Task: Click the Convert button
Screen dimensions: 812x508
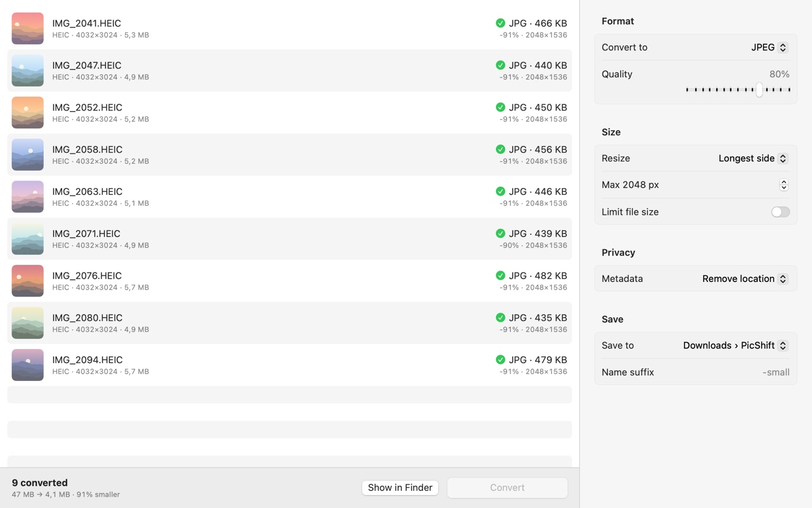Action: 507,488
